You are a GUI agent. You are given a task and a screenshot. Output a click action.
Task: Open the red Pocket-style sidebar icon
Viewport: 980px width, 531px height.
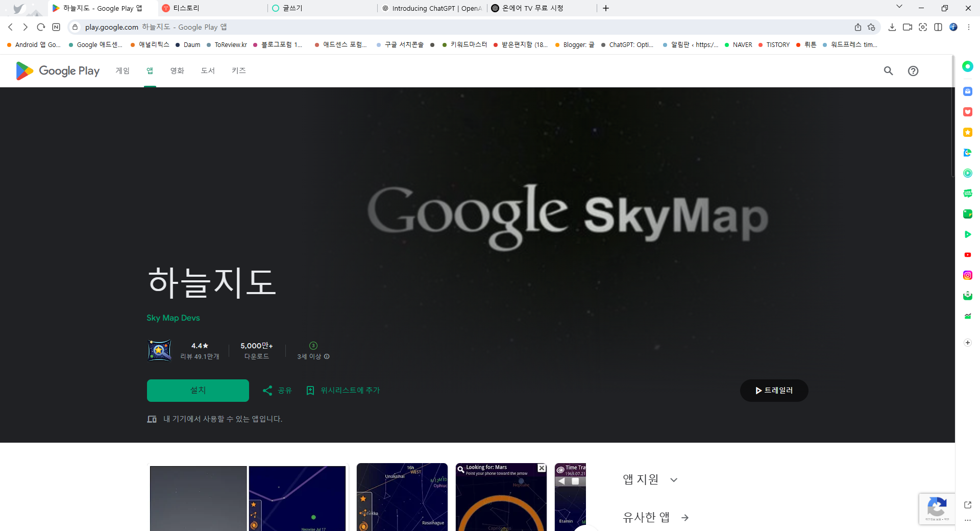(968, 112)
